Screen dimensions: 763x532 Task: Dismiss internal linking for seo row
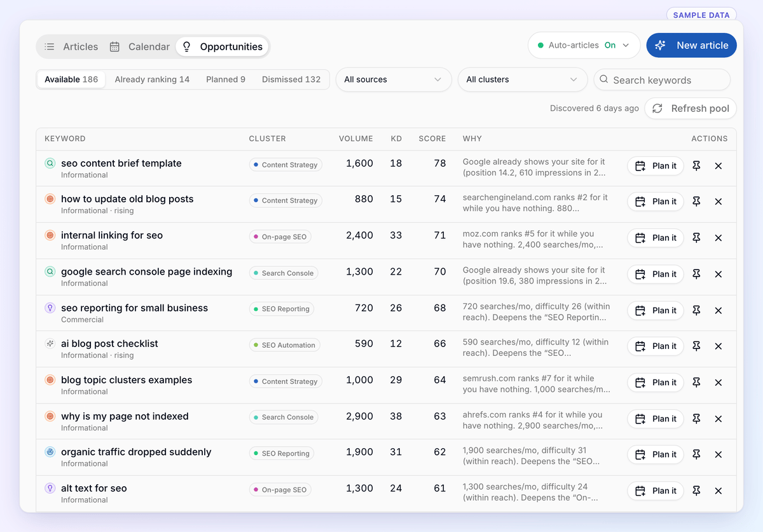[x=718, y=238]
